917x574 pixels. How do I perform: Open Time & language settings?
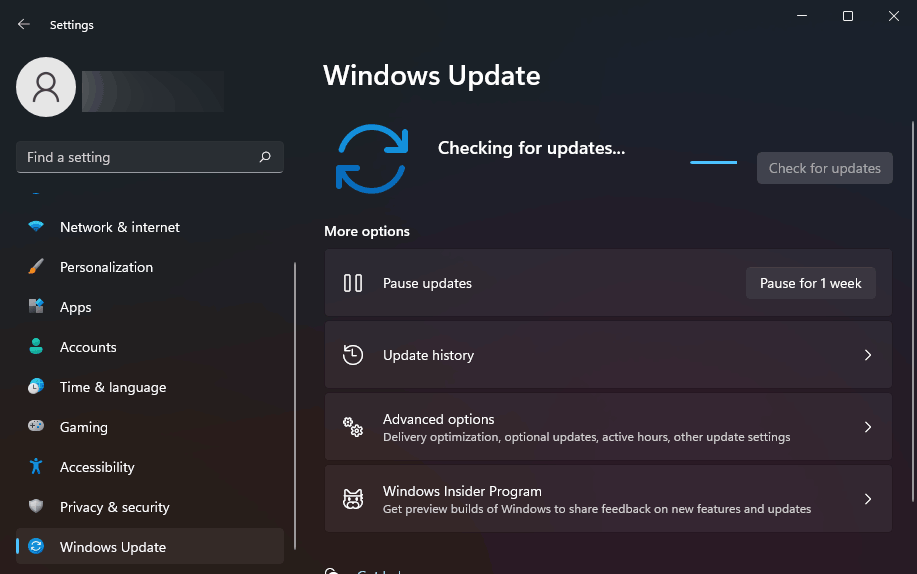[x=150, y=387]
